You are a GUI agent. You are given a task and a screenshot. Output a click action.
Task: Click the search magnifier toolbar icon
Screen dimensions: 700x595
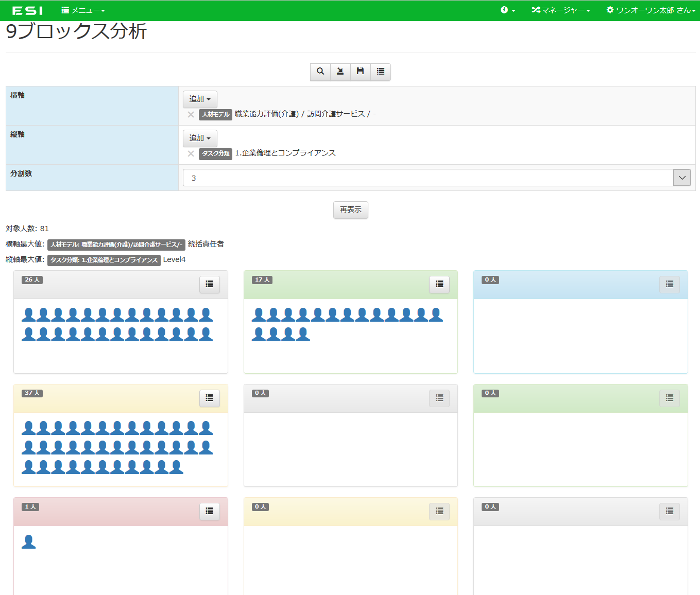click(x=320, y=72)
